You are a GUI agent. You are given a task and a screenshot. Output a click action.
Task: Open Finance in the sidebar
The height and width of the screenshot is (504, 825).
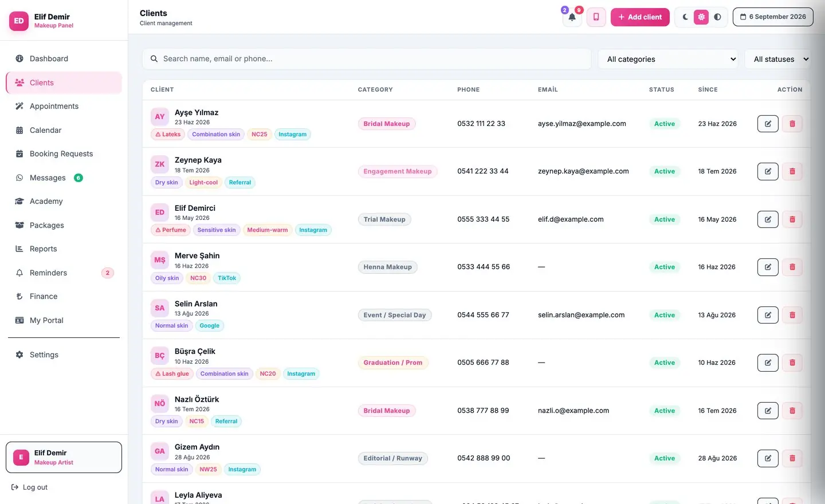(x=64, y=296)
